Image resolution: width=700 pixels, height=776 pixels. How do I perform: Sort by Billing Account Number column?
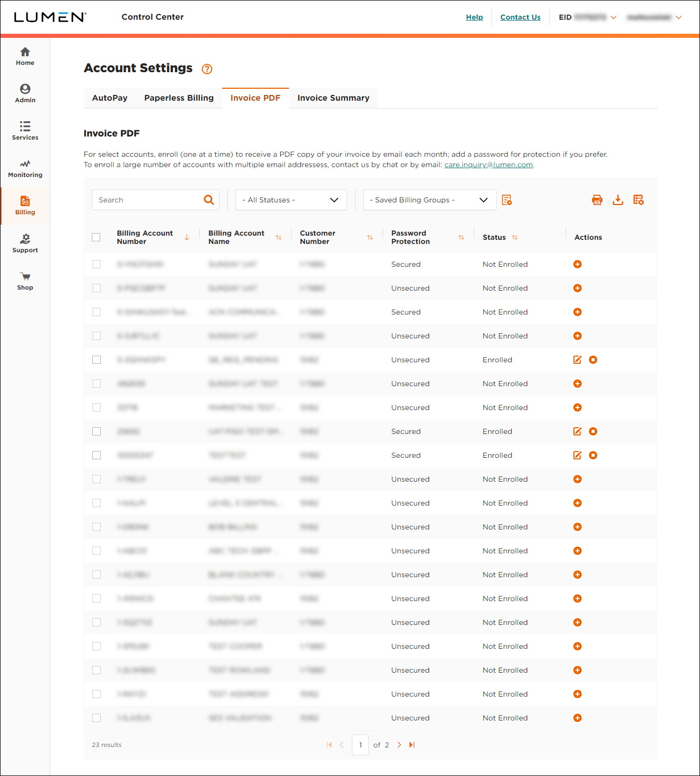tap(187, 237)
